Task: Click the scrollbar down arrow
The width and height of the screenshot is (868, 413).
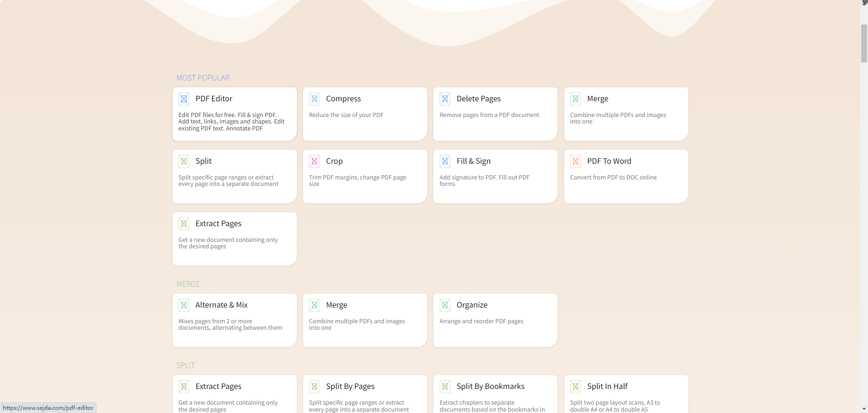Action: coord(864,409)
